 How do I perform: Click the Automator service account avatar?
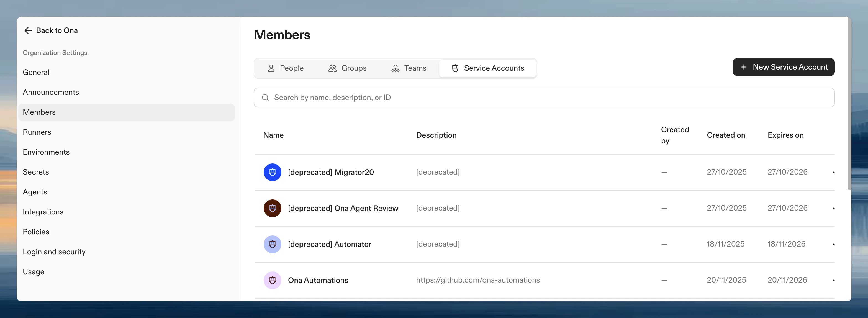coord(272,244)
